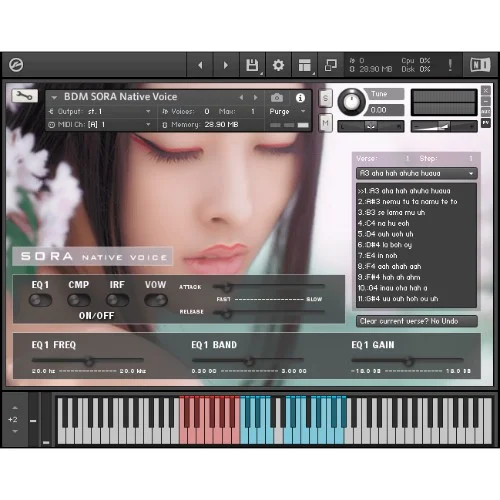500x500 pixels.
Task: Click the Kontakt logo icon
Action: 16,65
